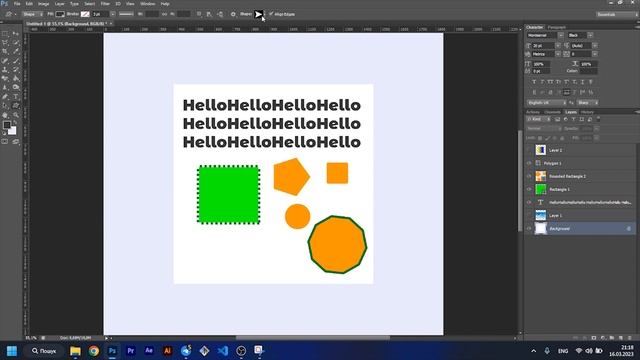Click the link width and height icon
This screenshot has height=360, width=640.
coord(164,14)
